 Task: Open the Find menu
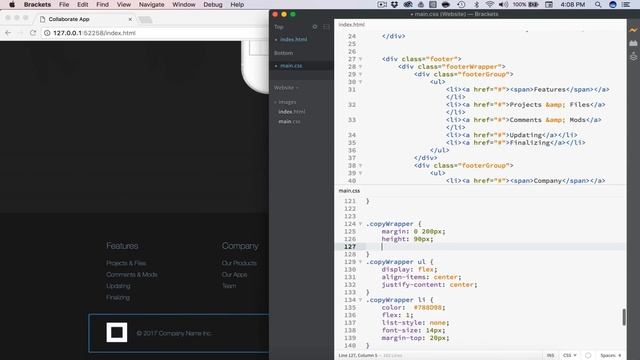coord(102,4)
